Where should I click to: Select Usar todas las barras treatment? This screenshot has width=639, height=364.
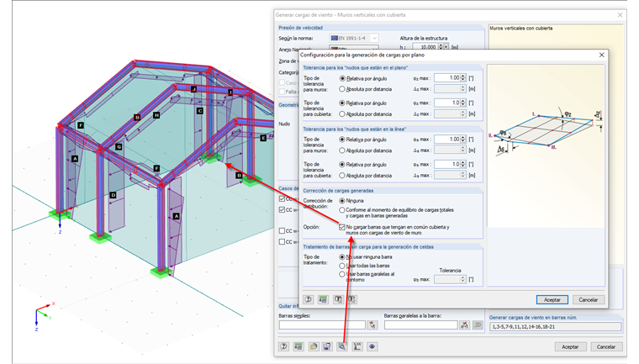pyautogui.click(x=342, y=266)
